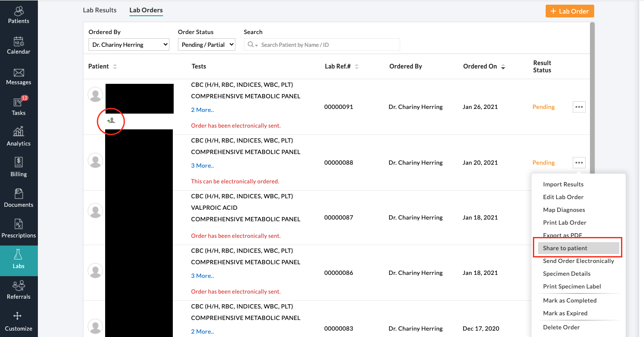Open the Patients sidebar icon

click(x=19, y=11)
